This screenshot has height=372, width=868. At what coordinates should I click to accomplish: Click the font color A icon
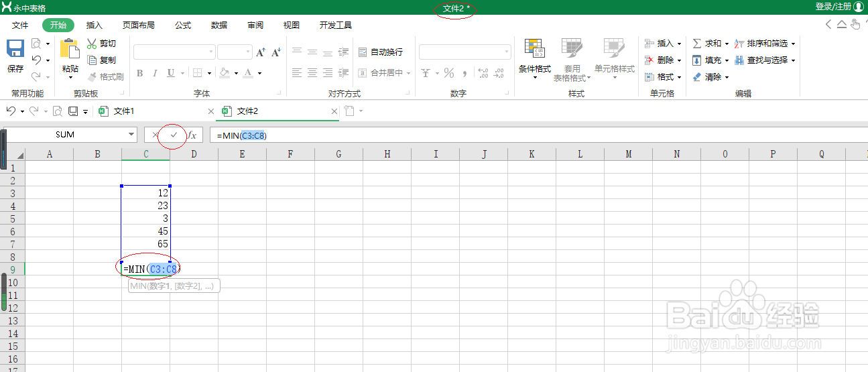click(248, 72)
